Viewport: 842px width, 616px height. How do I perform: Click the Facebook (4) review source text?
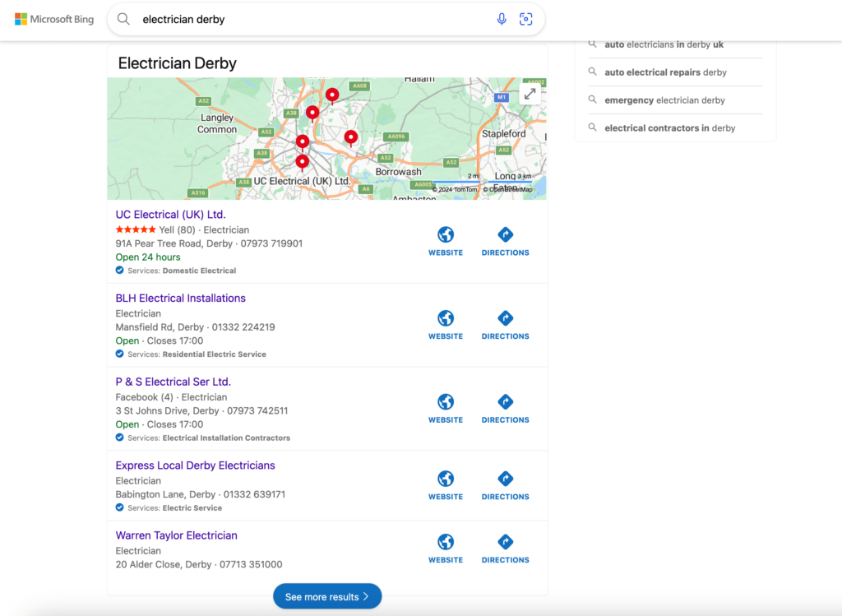click(145, 397)
